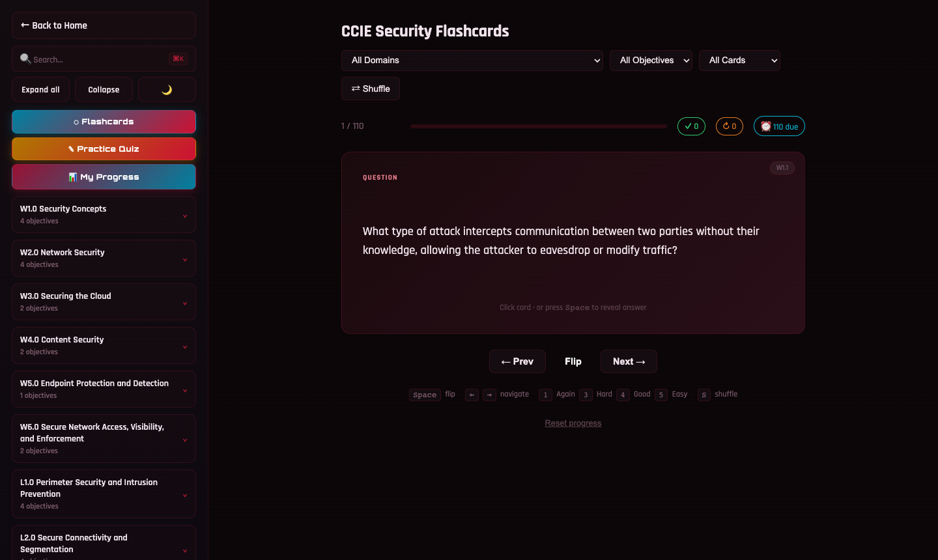This screenshot has width=938, height=560.
Task: Click Next to advance the flashcard
Action: click(x=629, y=361)
